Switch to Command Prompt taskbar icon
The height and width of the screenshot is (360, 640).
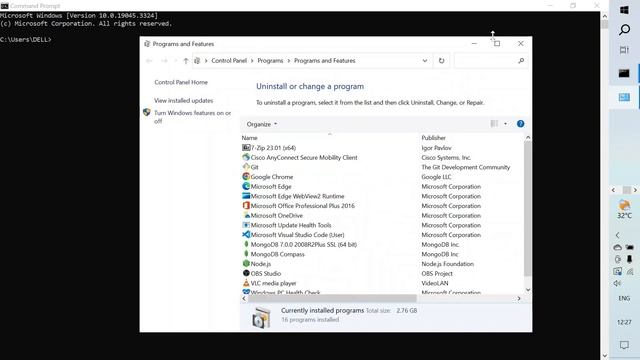click(x=624, y=73)
